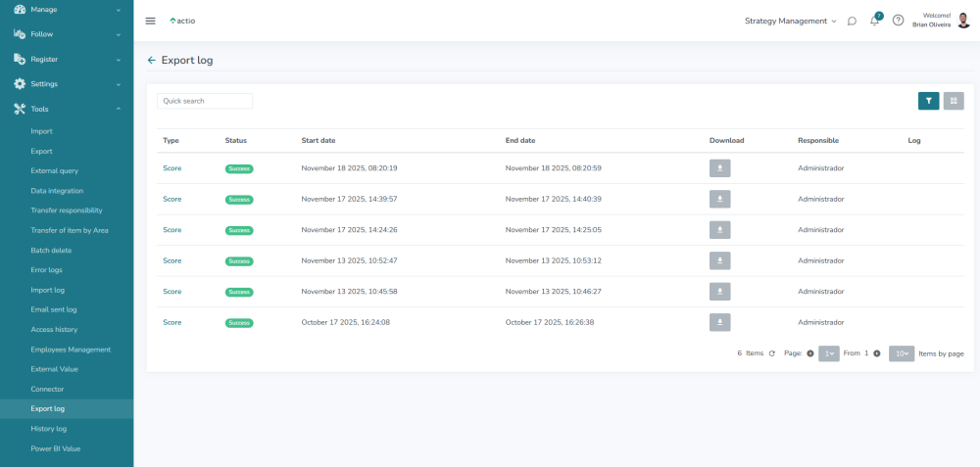The height and width of the screenshot is (467, 980).
Task: Click the Manage dashboard icon
Action: [20, 10]
